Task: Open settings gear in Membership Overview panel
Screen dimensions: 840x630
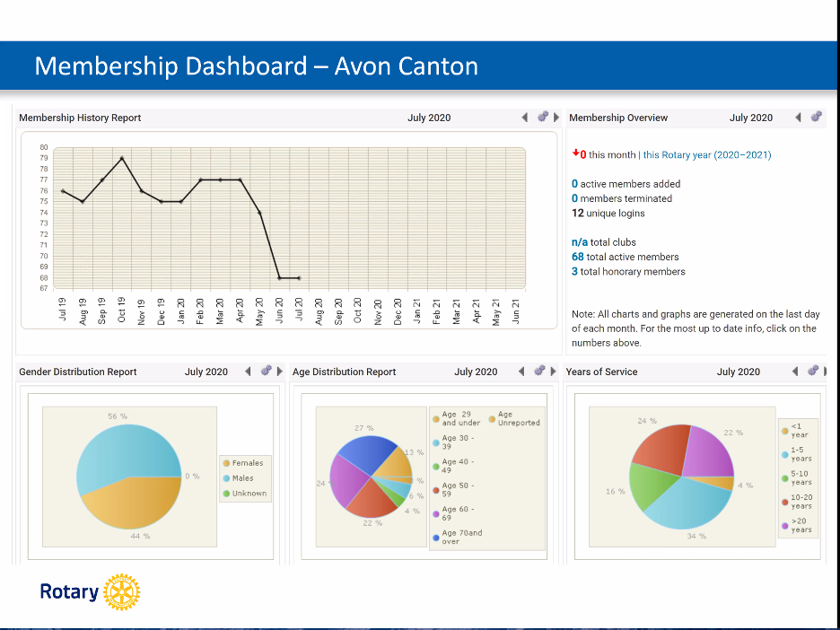Action: (x=816, y=118)
